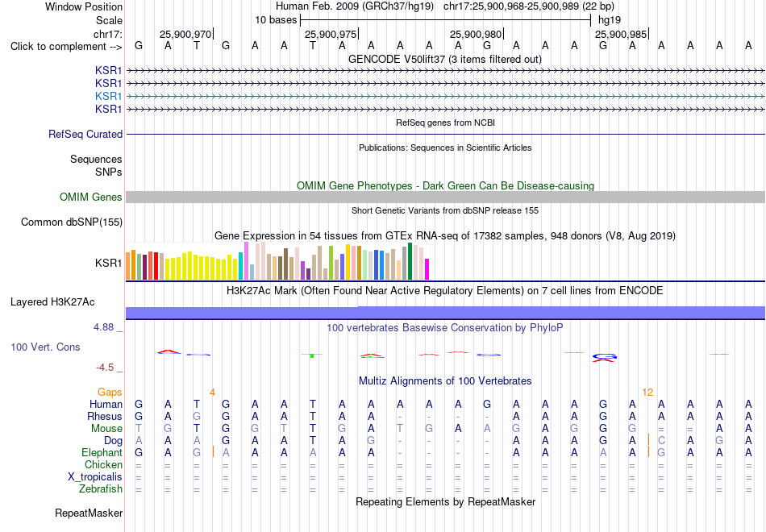This screenshot has height=532, width=766.
Task: Click the 4.88 PhyloP maximum value
Action: pyautogui.click(x=103, y=327)
